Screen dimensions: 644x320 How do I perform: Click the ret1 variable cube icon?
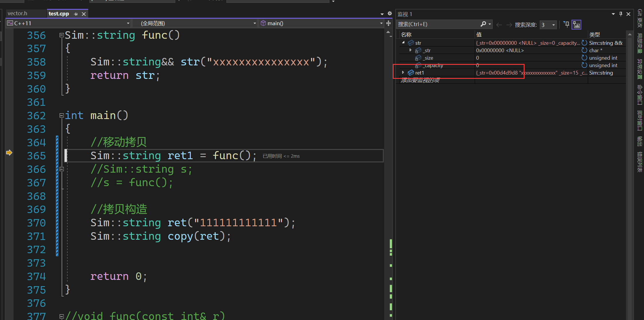[x=411, y=73]
